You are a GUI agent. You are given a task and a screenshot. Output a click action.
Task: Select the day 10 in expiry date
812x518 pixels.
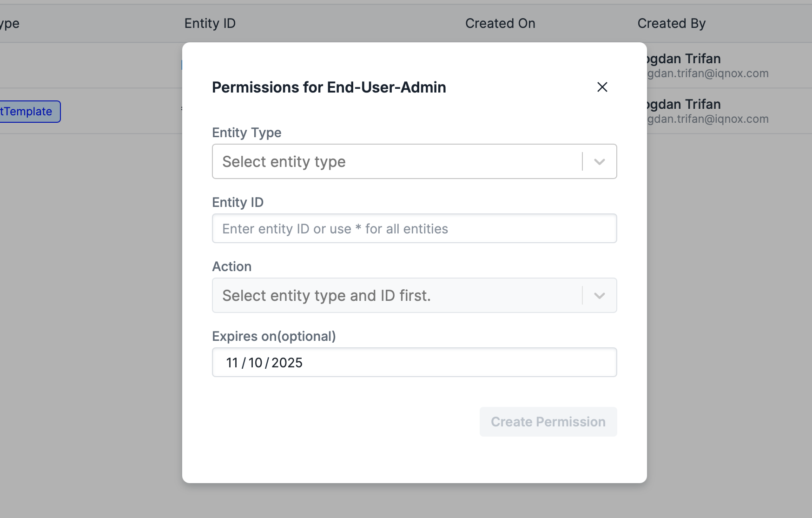(255, 363)
